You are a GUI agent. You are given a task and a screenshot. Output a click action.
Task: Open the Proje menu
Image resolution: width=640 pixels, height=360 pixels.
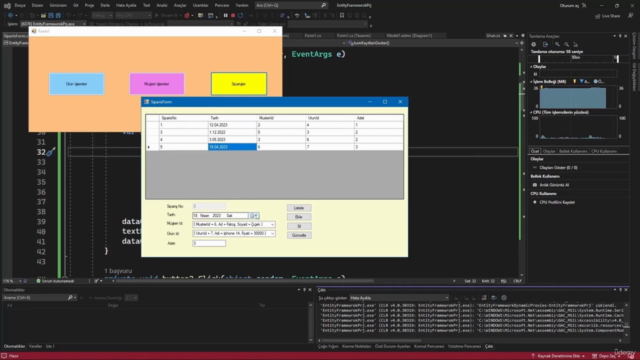click(x=89, y=5)
